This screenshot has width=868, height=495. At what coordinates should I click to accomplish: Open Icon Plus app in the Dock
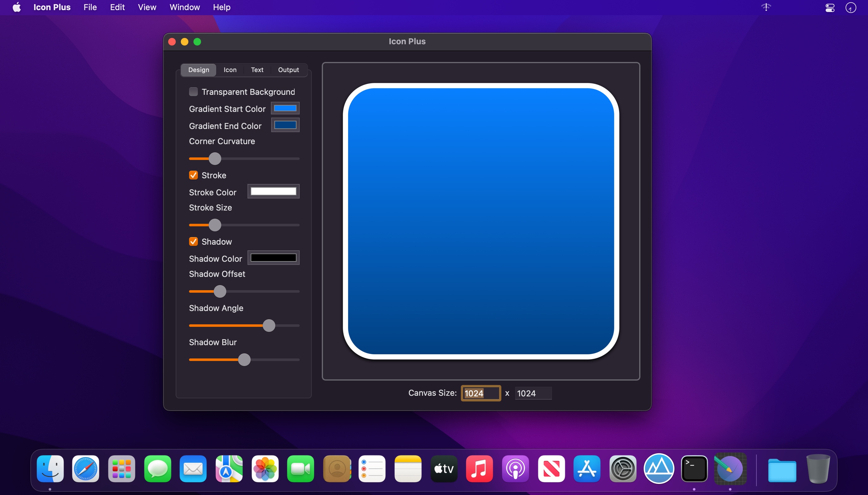click(730, 468)
